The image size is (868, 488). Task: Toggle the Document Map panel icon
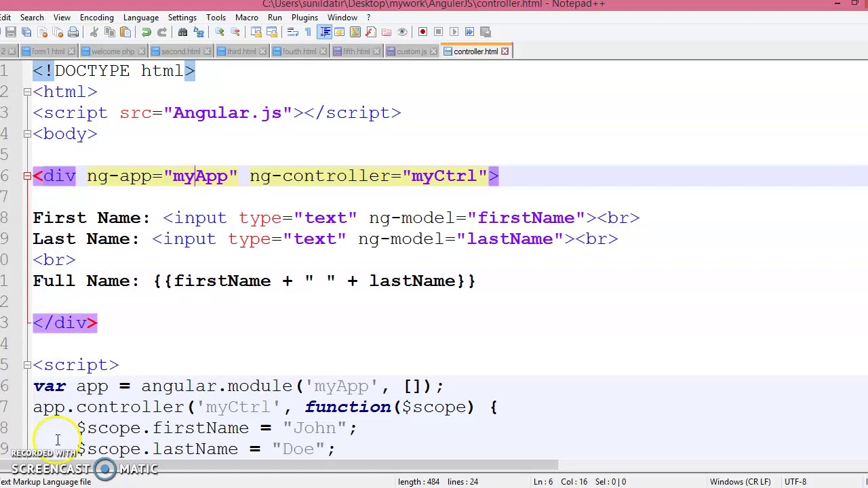click(x=355, y=32)
